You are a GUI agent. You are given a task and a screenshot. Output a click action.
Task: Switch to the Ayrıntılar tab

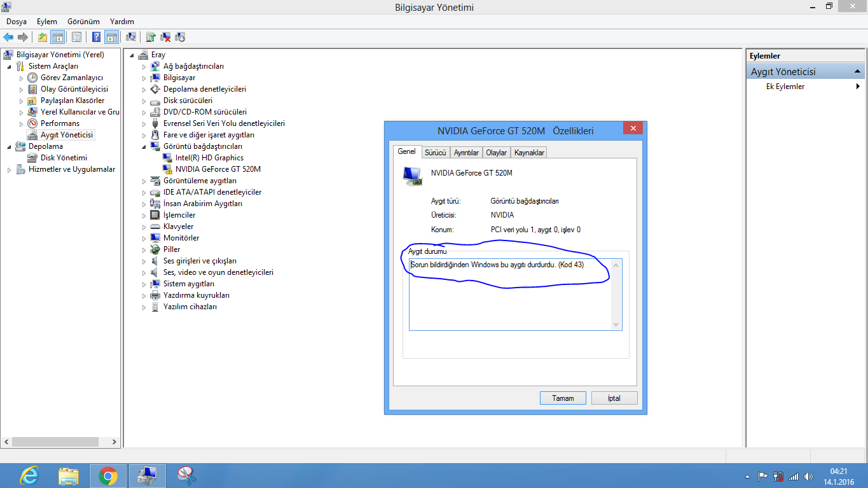point(466,153)
